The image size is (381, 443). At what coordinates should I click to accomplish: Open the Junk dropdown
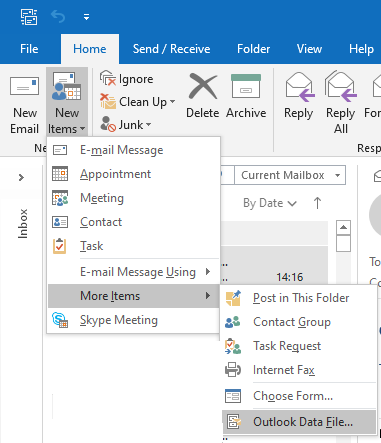(126, 125)
